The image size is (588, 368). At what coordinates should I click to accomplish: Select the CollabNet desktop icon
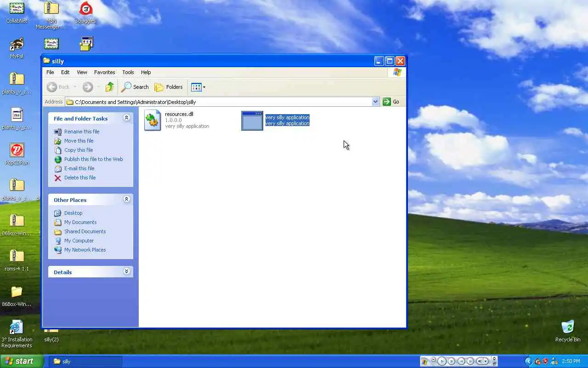[17, 8]
